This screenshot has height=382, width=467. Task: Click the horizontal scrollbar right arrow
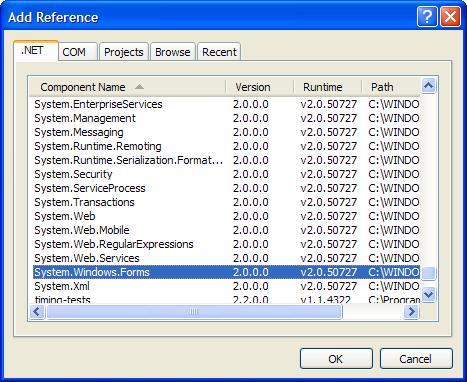(x=411, y=312)
